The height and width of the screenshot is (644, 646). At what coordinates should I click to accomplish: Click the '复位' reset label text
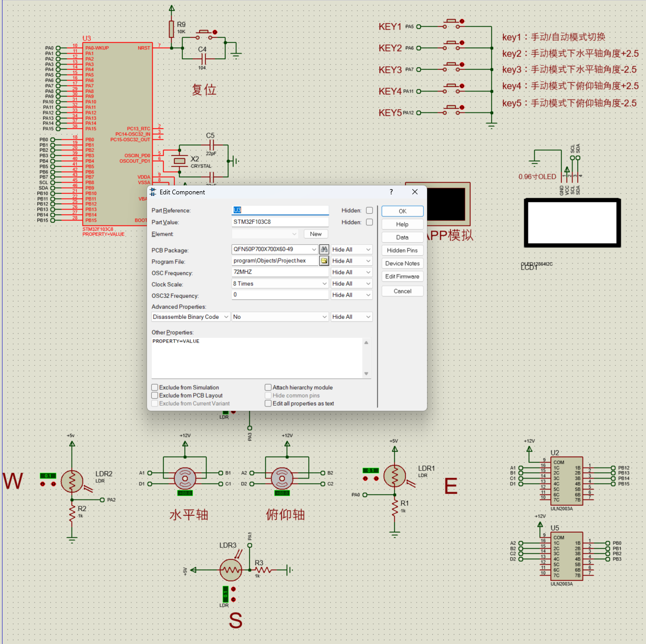pyautogui.click(x=204, y=90)
